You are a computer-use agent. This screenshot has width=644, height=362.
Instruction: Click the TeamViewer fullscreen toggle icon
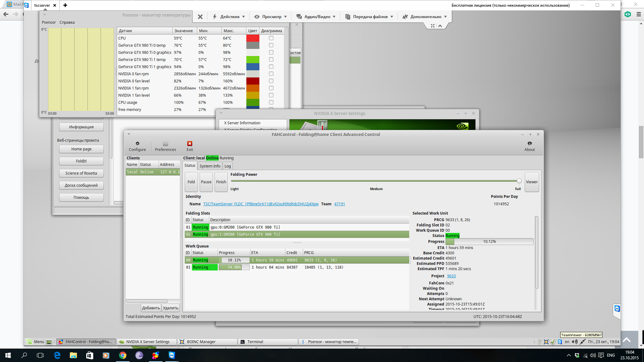pos(433,26)
